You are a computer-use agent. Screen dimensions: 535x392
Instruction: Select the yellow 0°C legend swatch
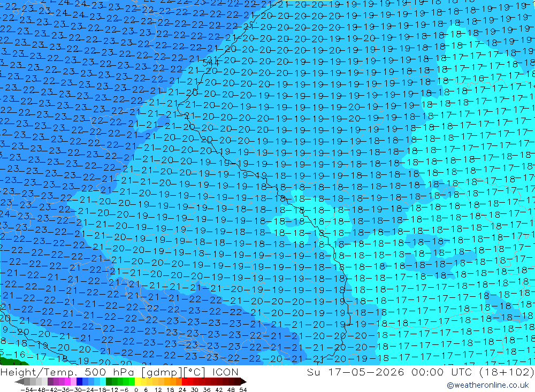(x=137, y=382)
